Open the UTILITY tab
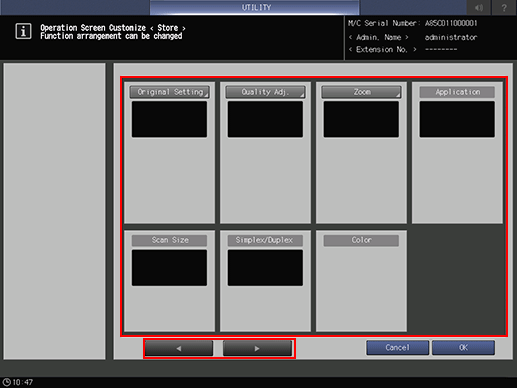The height and width of the screenshot is (388, 517). [x=255, y=7]
